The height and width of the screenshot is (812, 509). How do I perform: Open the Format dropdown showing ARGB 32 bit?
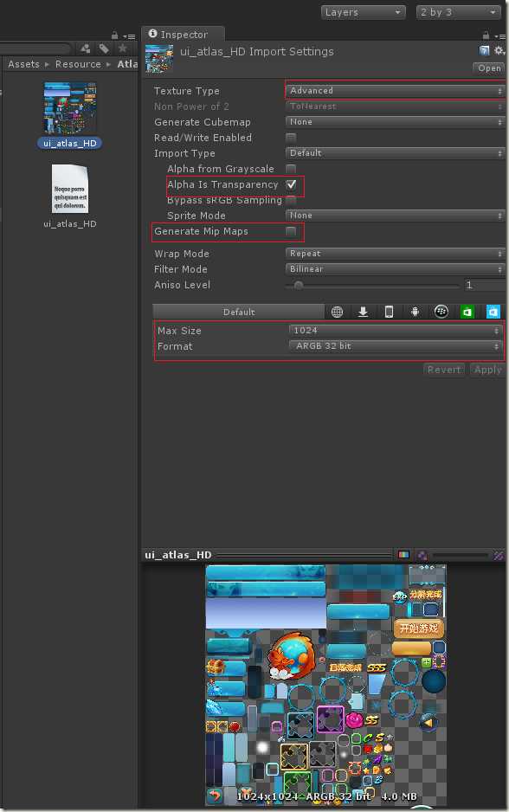tap(395, 346)
